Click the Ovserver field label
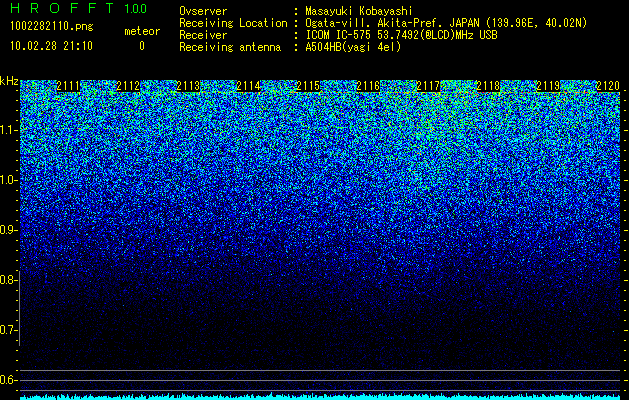This screenshot has height=400, width=629. coord(203,11)
